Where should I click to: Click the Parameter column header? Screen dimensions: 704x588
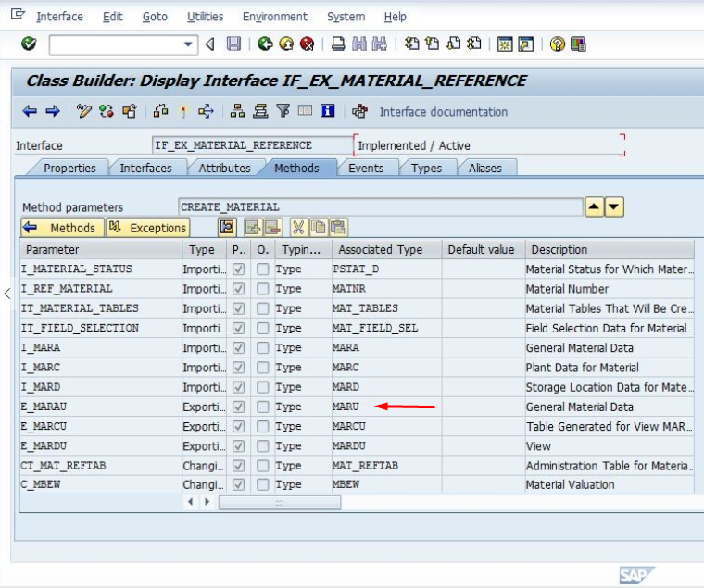(101, 250)
